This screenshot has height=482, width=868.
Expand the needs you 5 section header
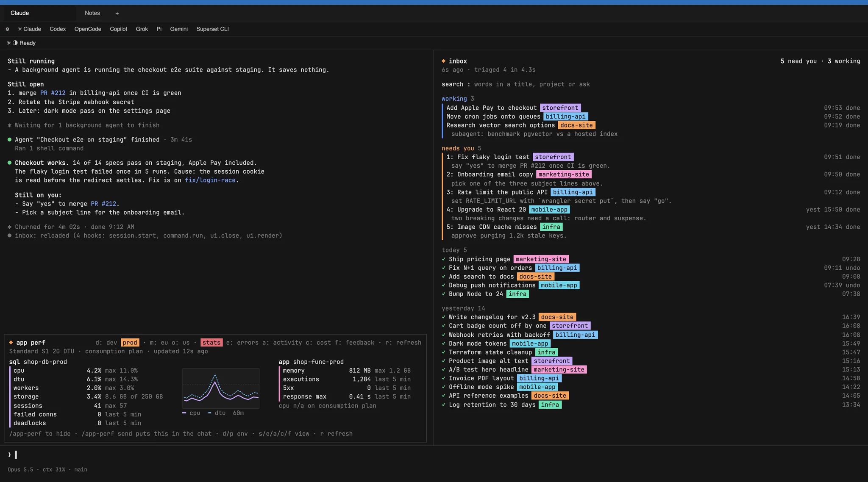[462, 148]
